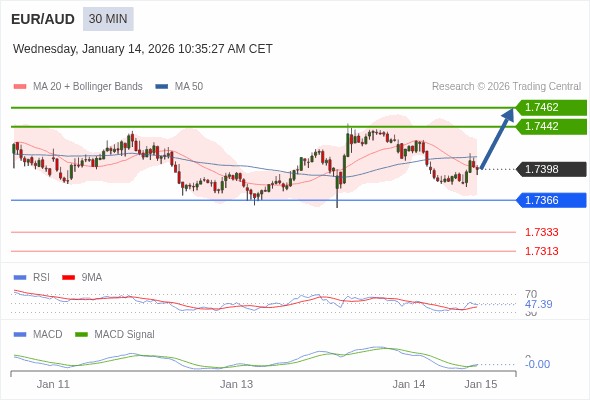
Task: Click the RSI value 47.39
Action: pos(538,304)
